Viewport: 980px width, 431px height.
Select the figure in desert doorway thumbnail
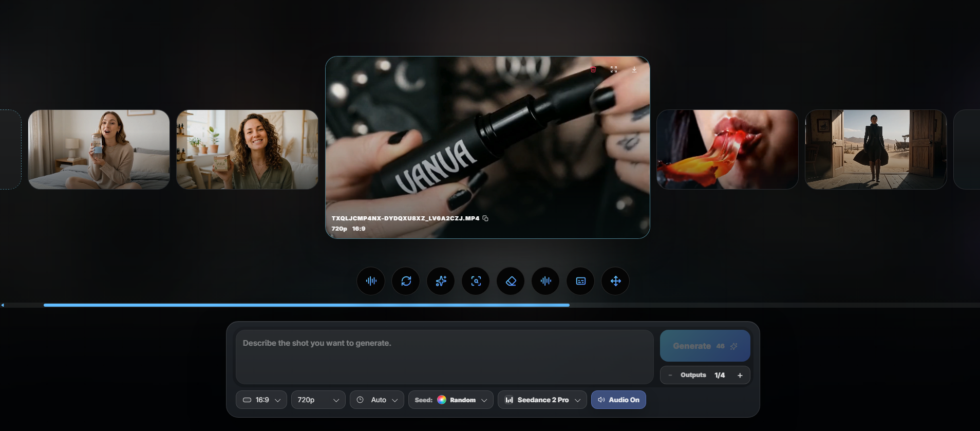coord(876,149)
